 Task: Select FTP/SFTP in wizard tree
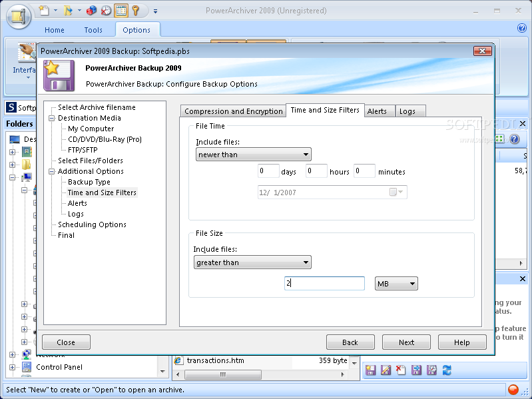pos(83,150)
